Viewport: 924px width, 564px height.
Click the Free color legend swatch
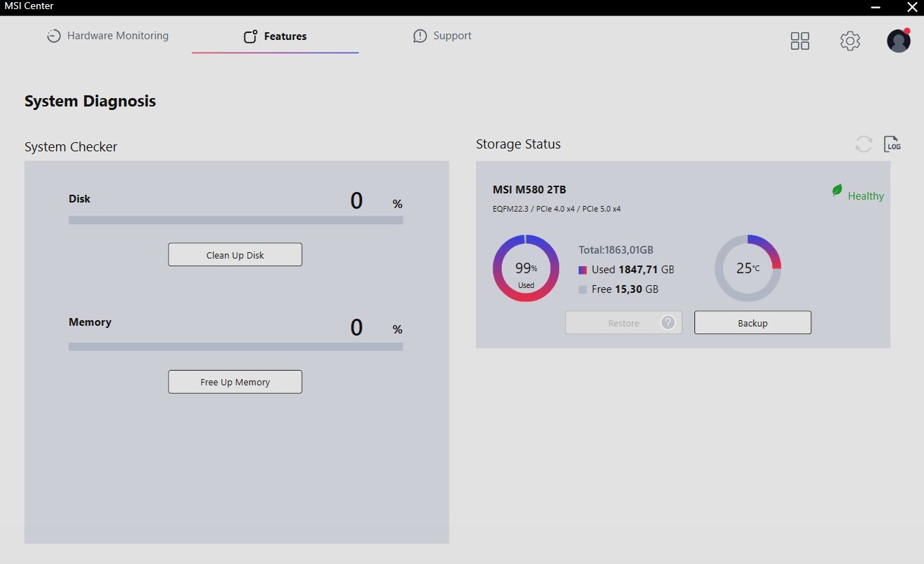point(583,289)
